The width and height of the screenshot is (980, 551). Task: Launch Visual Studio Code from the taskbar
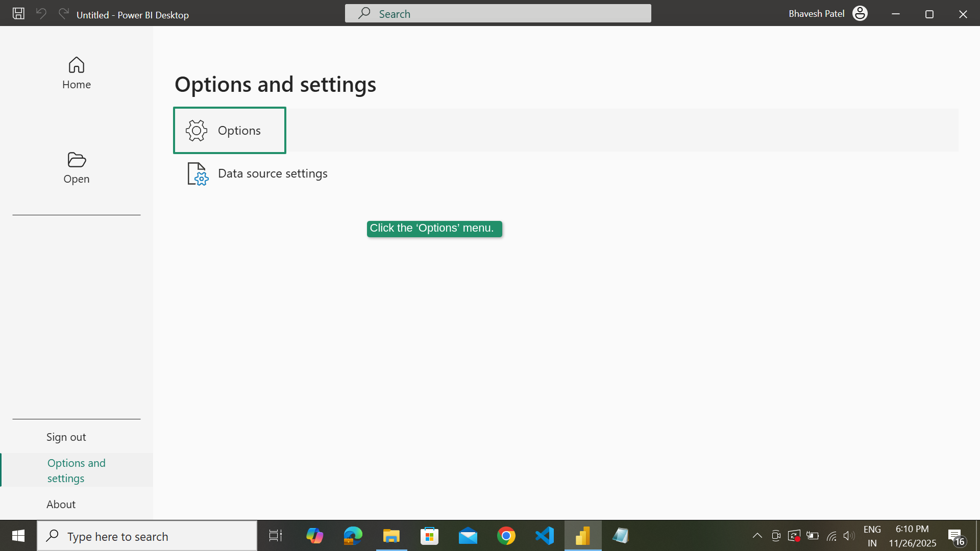(x=544, y=535)
